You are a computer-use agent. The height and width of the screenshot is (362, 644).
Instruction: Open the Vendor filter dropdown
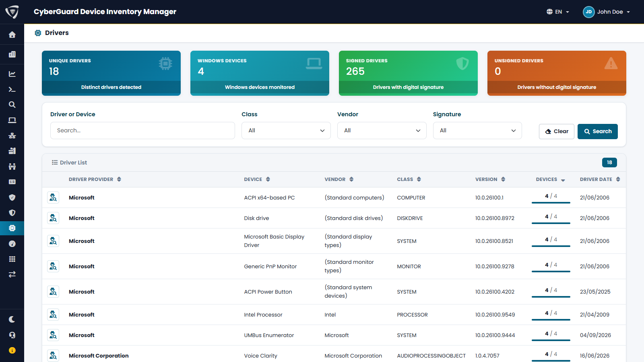click(382, 131)
